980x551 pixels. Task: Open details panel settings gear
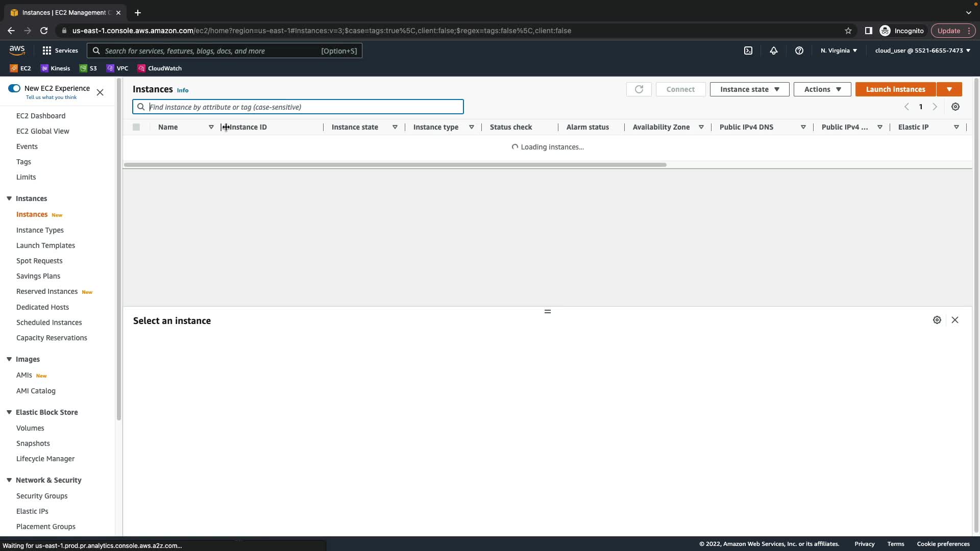point(937,320)
